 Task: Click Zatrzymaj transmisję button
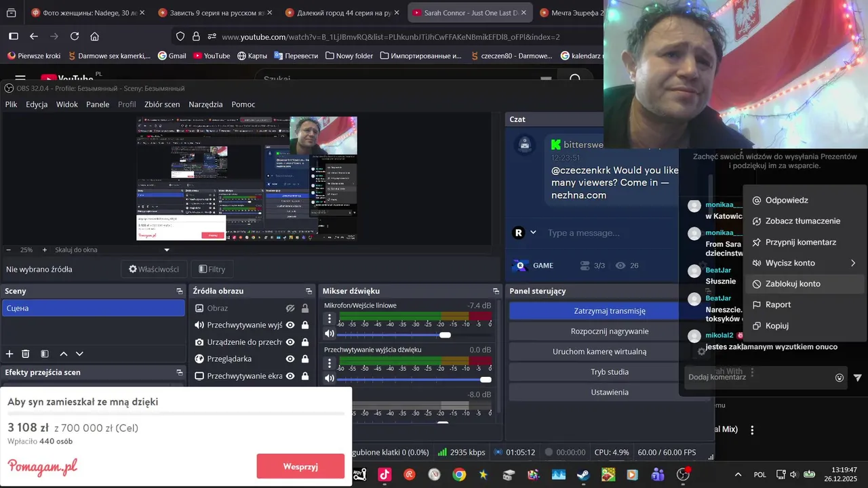pos(610,310)
